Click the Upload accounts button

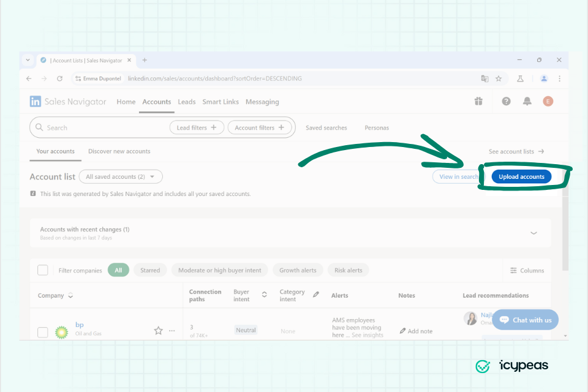click(521, 176)
